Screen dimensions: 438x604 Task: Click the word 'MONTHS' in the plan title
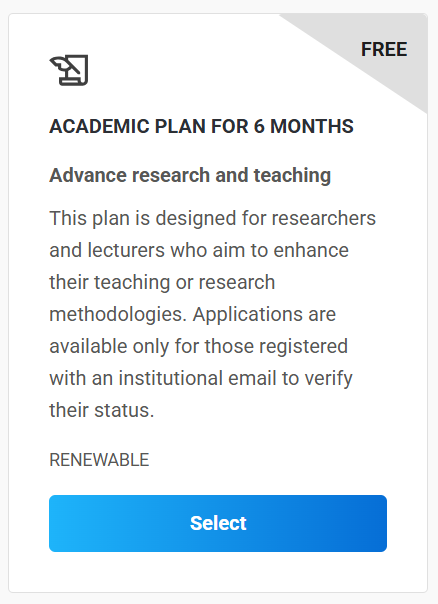(x=312, y=126)
